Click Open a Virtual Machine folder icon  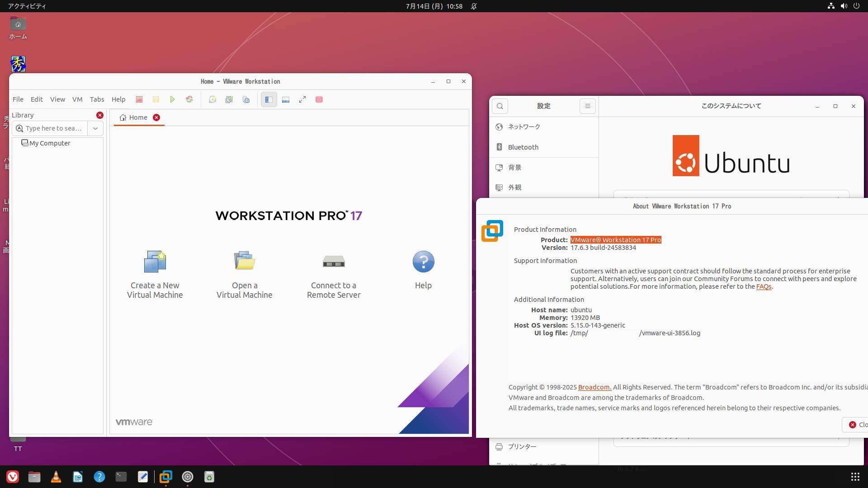(245, 261)
